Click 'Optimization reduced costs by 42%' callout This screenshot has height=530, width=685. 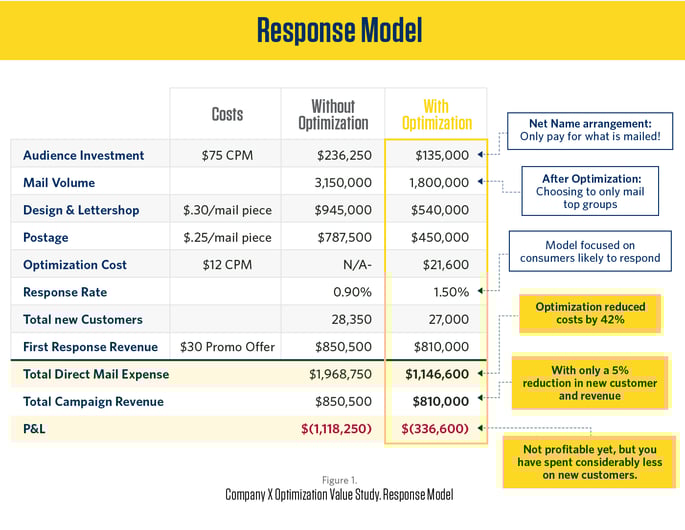[x=590, y=313]
